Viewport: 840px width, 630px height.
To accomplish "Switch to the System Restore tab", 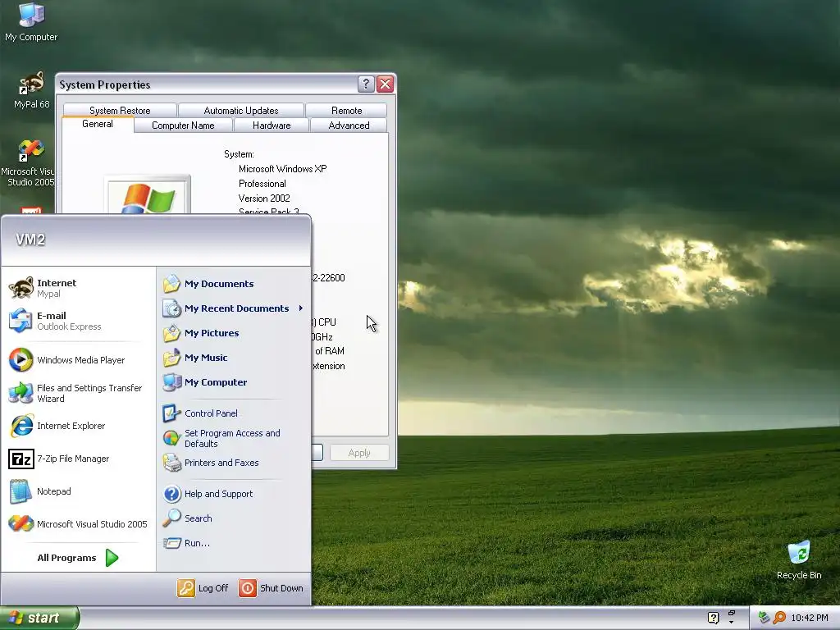I will click(x=120, y=111).
